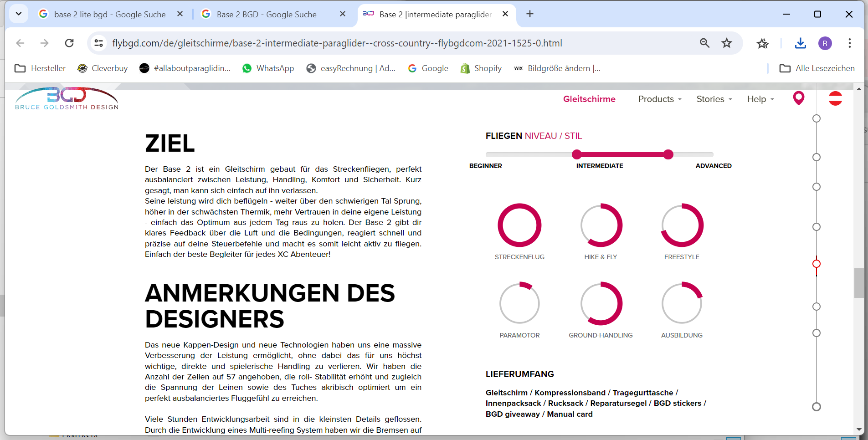
Task: Click the left handle of the level slider
Action: (x=577, y=154)
